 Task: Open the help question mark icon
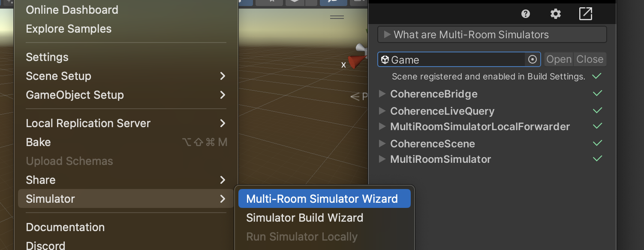tap(526, 14)
